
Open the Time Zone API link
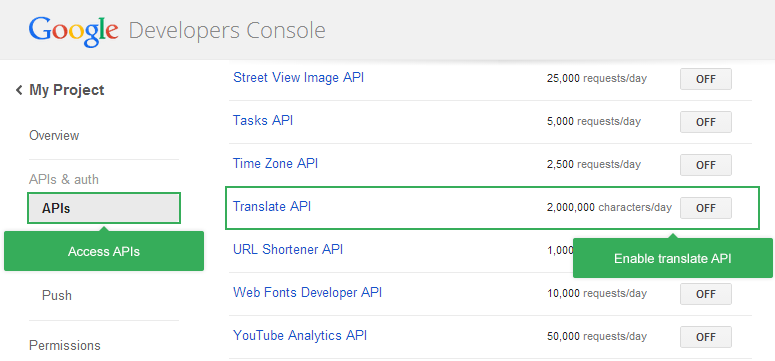(x=275, y=163)
